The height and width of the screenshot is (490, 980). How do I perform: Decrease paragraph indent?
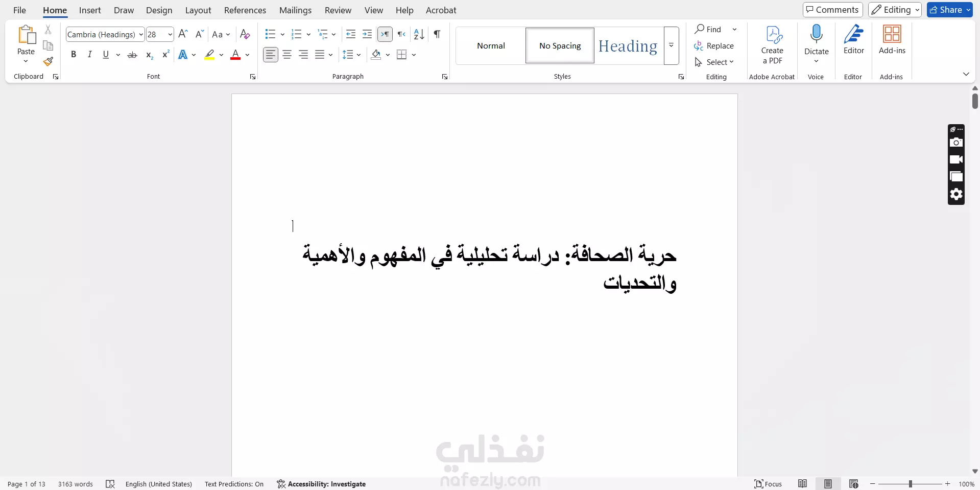(x=351, y=34)
